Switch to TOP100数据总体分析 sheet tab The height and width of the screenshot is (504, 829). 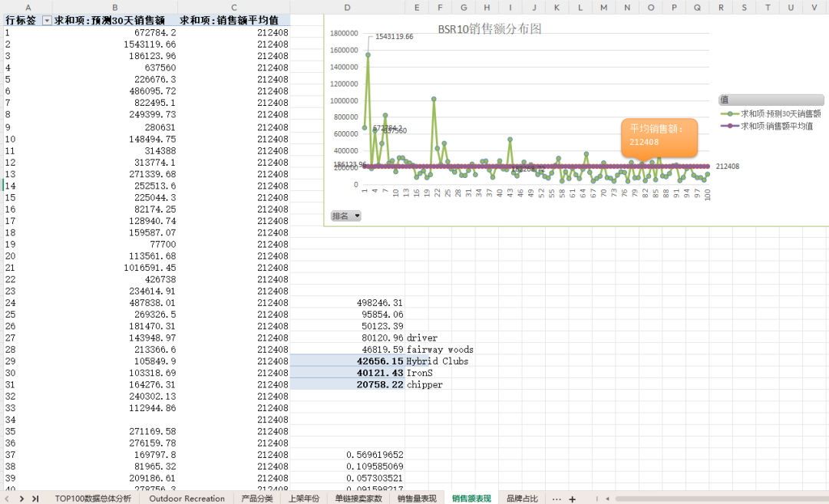tap(93, 498)
